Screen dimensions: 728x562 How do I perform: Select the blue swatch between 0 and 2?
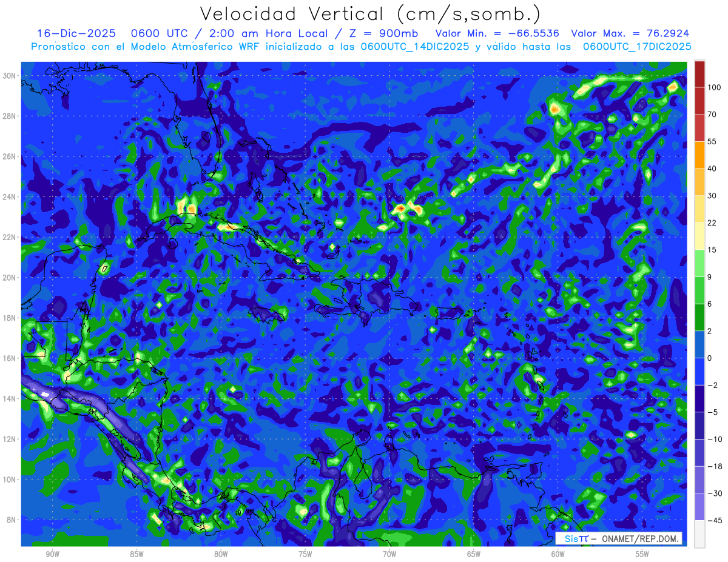[x=699, y=344]
